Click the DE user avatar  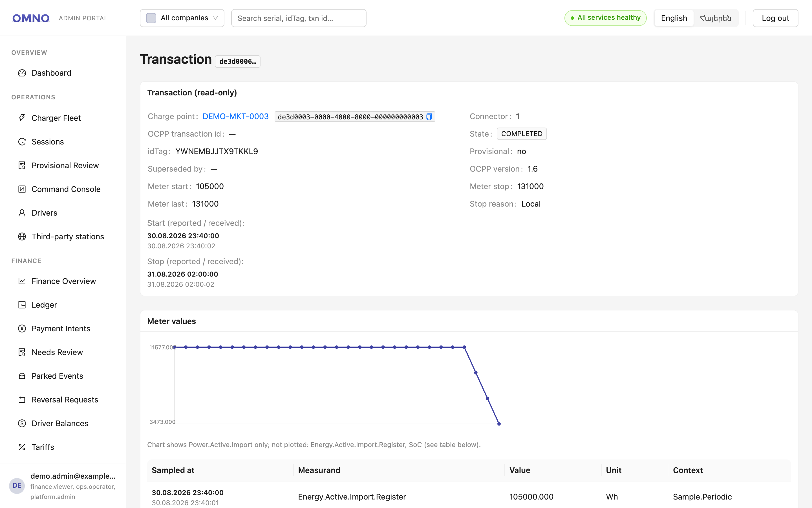[x=17, y=485]
